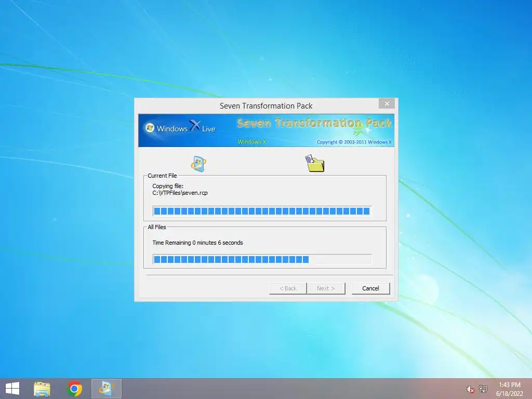532x399 pixels.
Task: Click the 'C:\VTPFiles\seven.rcp' file path
Action: tap(180, 193)
